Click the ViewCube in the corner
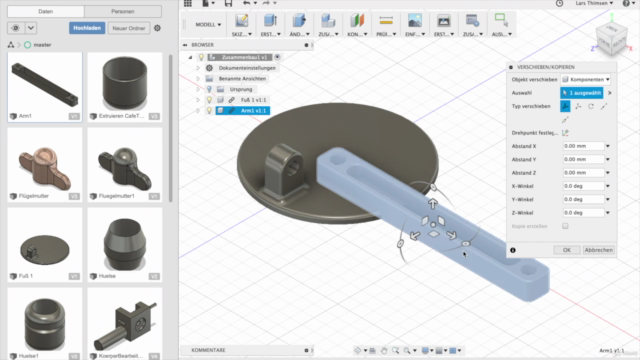Viewport: 640px width, 360px height. pos(611,39)
